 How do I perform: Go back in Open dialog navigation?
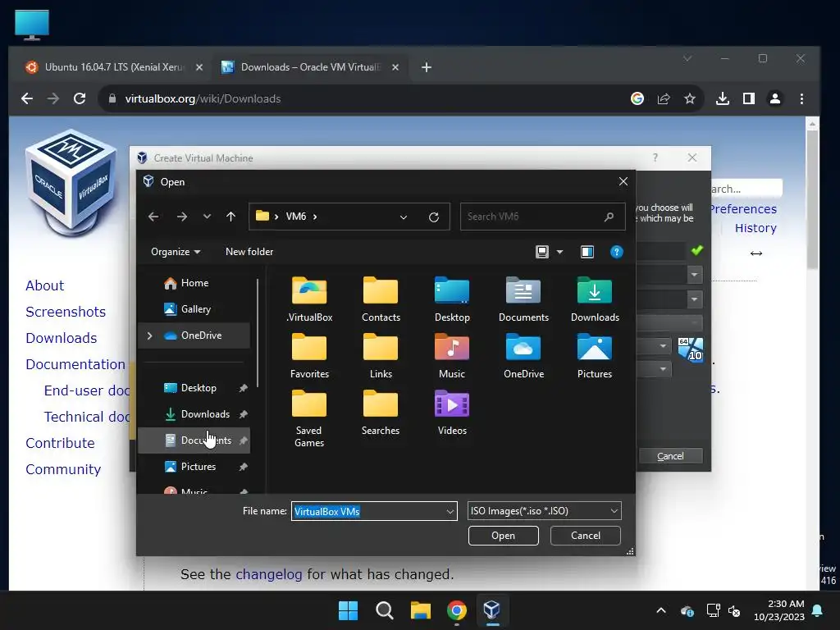pyautogui.click(x=153, y=217)
